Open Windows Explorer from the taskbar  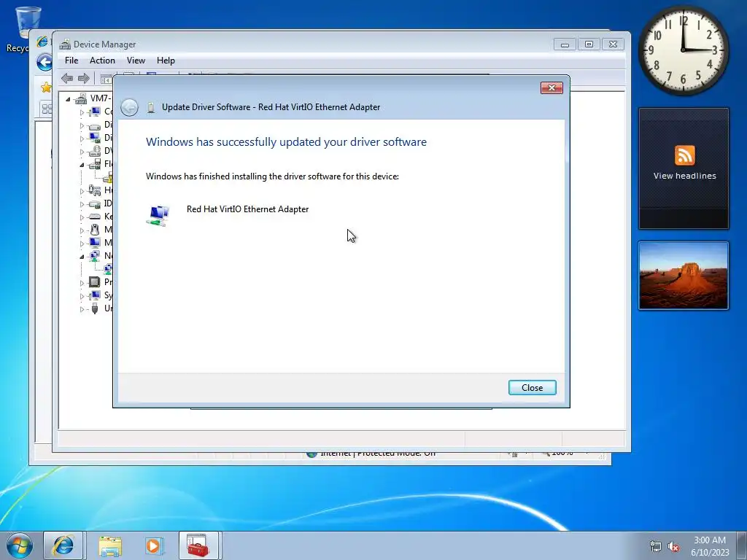coord(110,545)
